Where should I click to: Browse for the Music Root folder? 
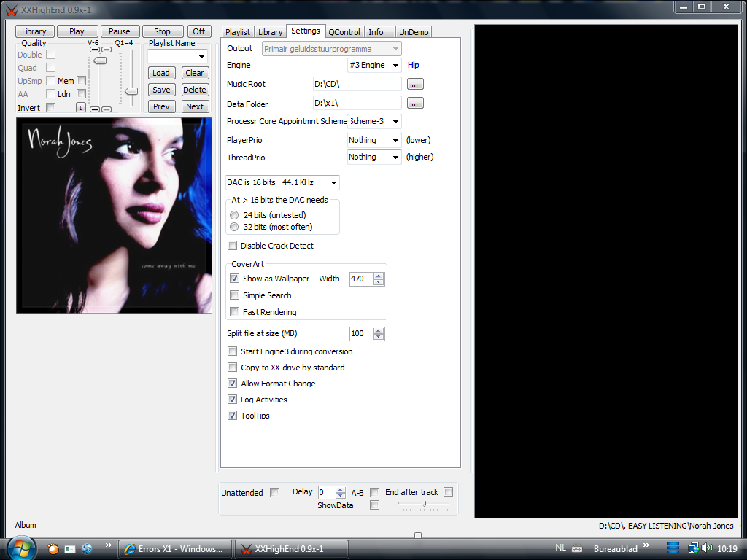[415, 85]
